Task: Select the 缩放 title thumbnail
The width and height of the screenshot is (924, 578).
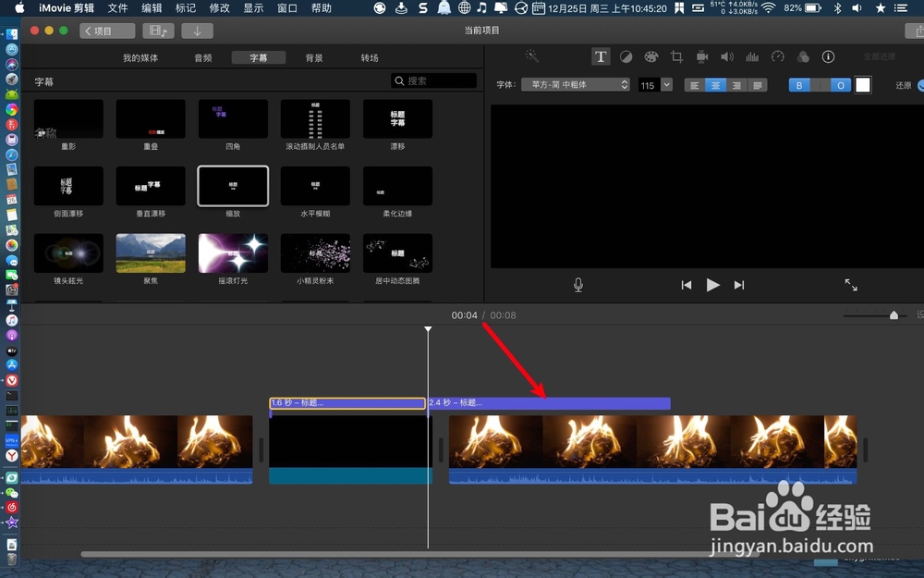Action: pyautogui.click(x=233, y=187)
